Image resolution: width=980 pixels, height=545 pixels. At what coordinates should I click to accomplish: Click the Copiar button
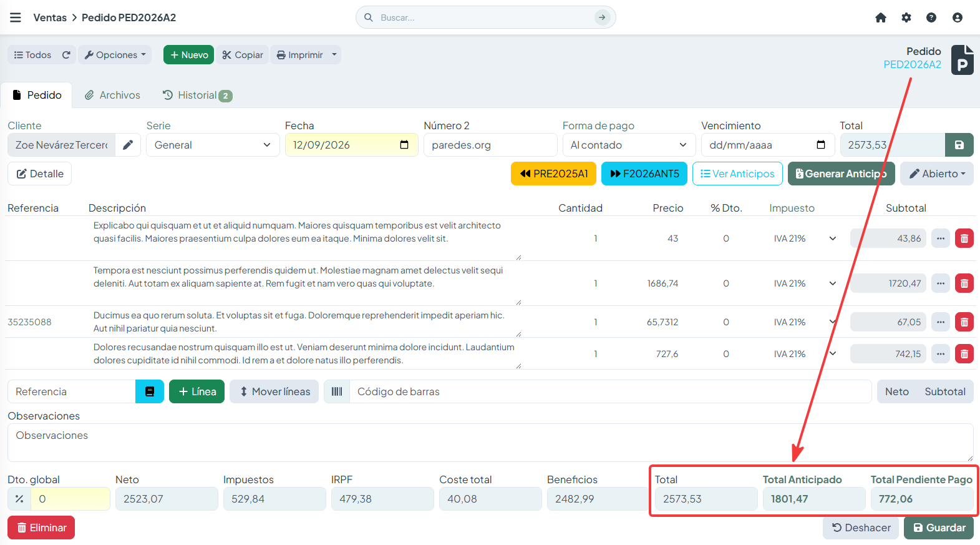[243, 55]
